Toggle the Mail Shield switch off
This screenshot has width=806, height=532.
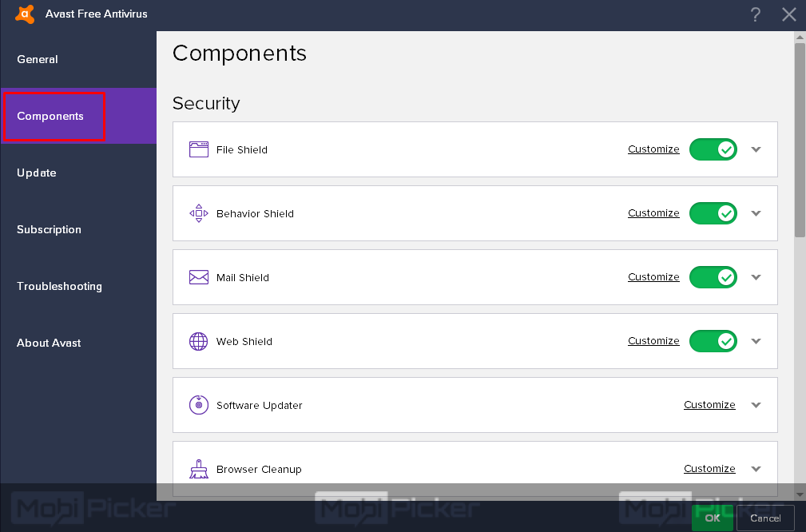tap(713, 277)
